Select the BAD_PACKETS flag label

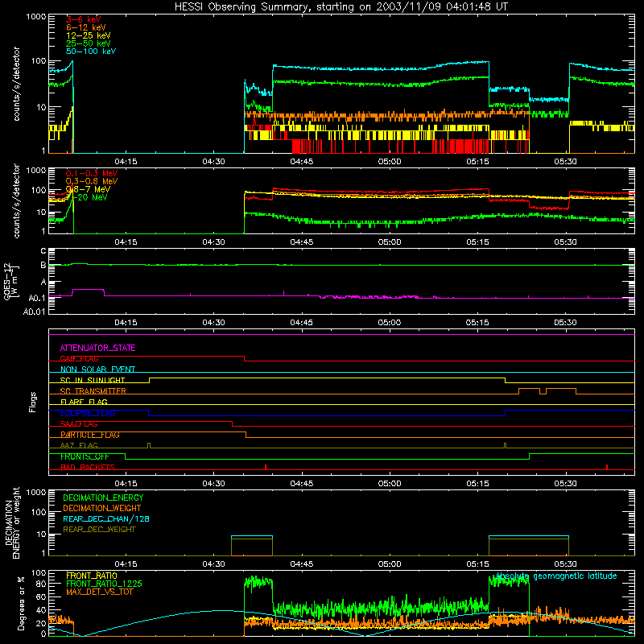point(88,467)
